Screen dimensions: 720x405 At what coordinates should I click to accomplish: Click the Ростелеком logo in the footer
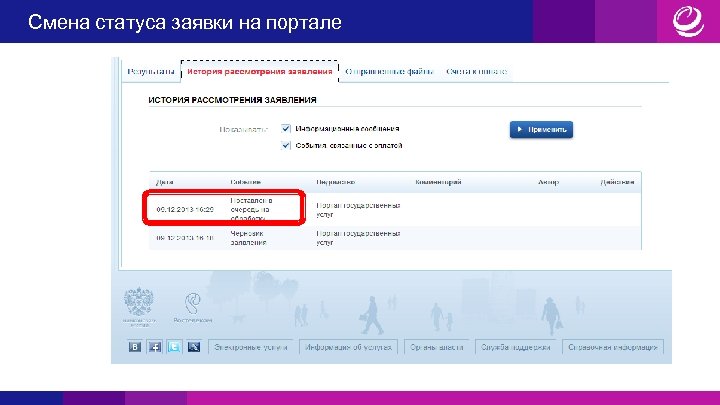193,308
